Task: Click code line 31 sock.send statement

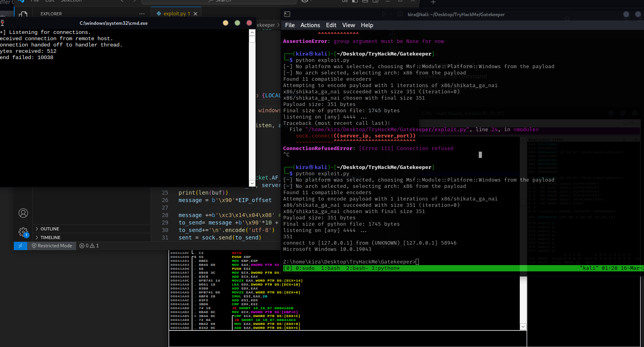Action: click(220, 238)
